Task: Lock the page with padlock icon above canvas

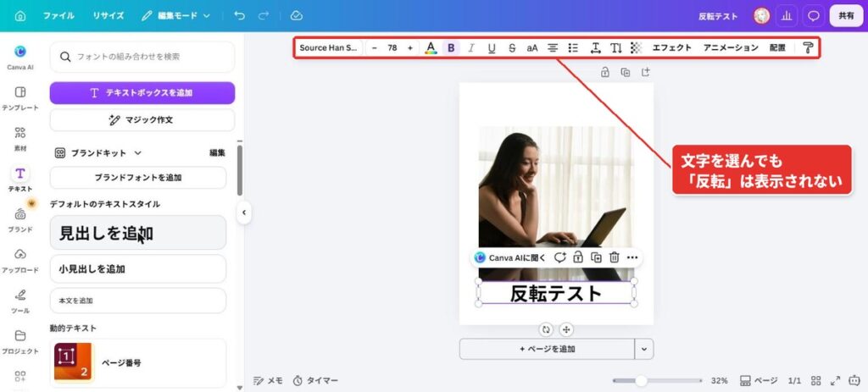Action: (605, 72)
